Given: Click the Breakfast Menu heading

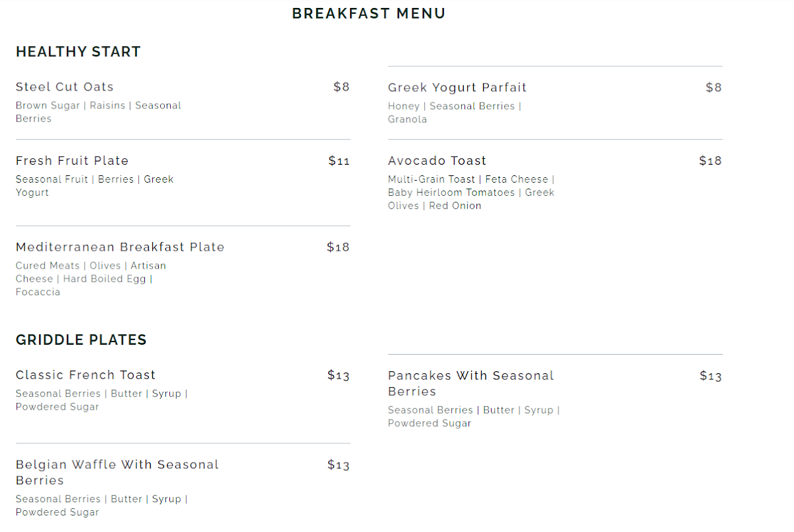Looking at the screenshot, I should click(369, 13).
